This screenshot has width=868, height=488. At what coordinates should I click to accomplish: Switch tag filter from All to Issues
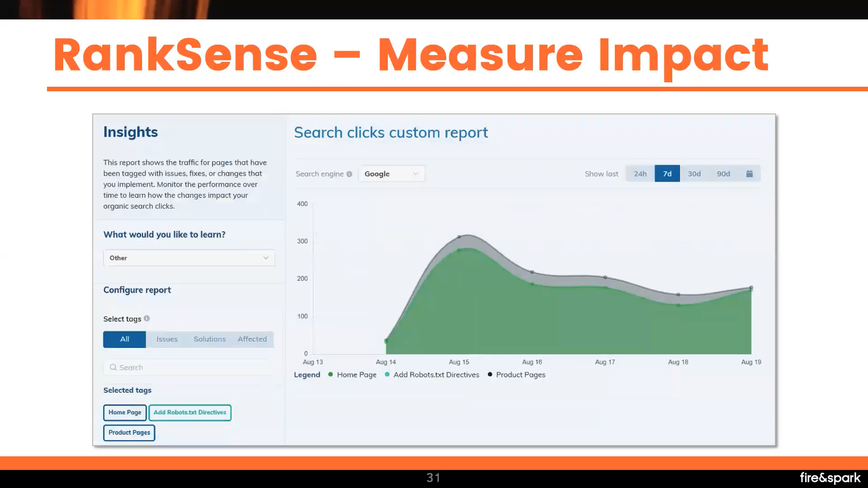point(167,339)
